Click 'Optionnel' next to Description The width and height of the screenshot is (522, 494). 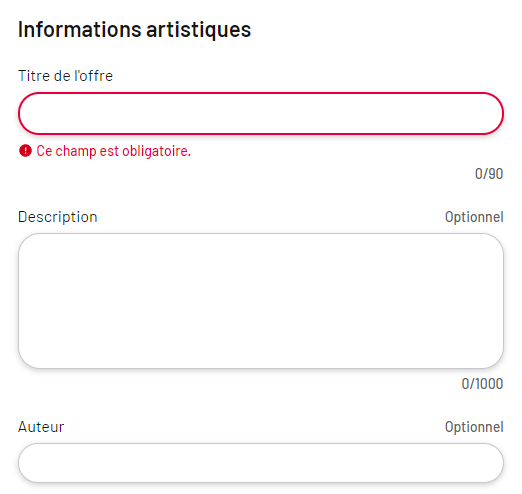(474, 217)
